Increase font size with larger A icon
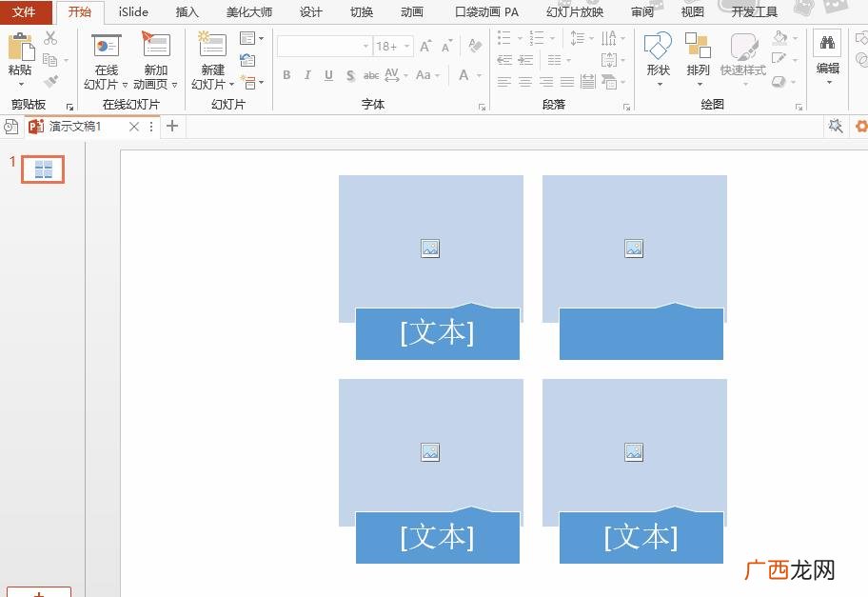Screen dimensions: 868x597 425,46
